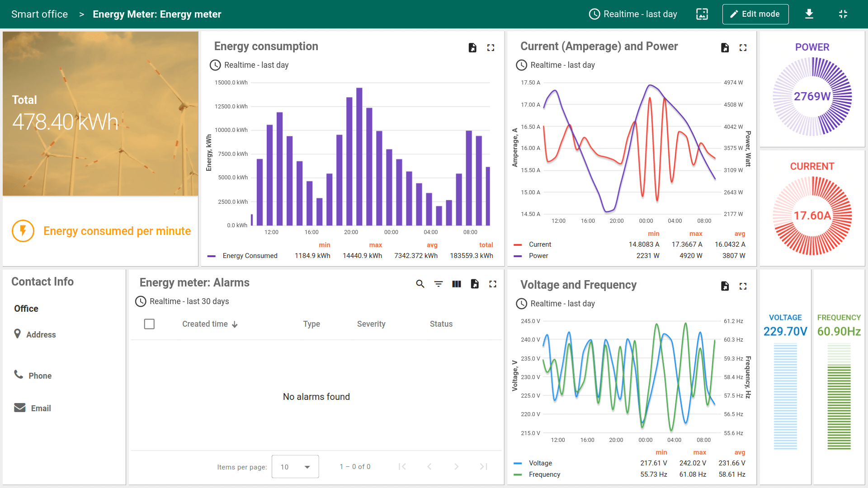Screen dimensions: 868x488
Task: Open the Realtime - last day time selector
Action: 633,14
